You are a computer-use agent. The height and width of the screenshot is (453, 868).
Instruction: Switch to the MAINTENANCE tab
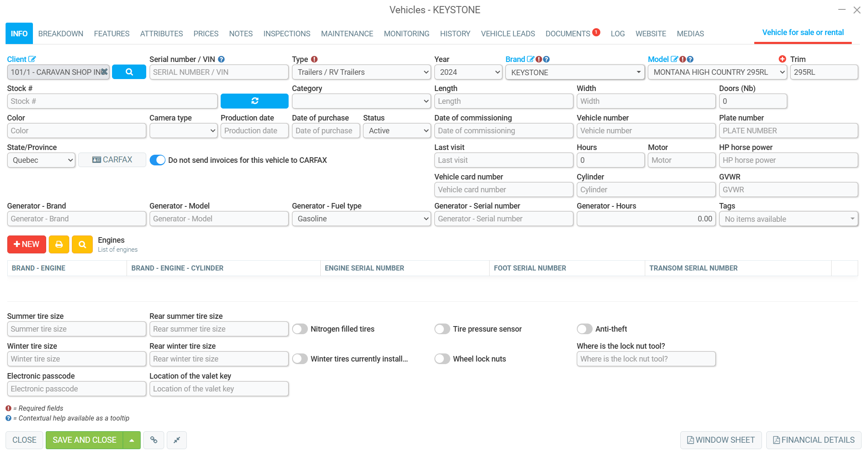(347, 34)
